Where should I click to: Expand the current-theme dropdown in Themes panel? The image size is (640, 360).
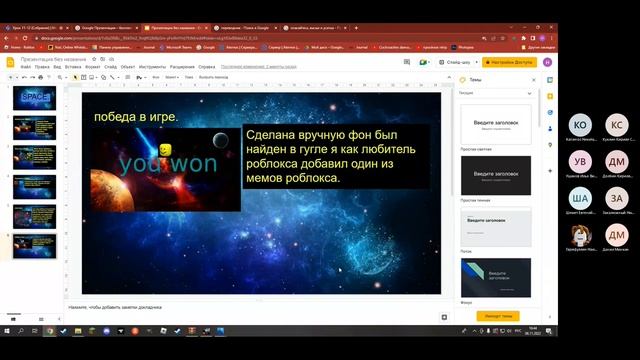529,93
